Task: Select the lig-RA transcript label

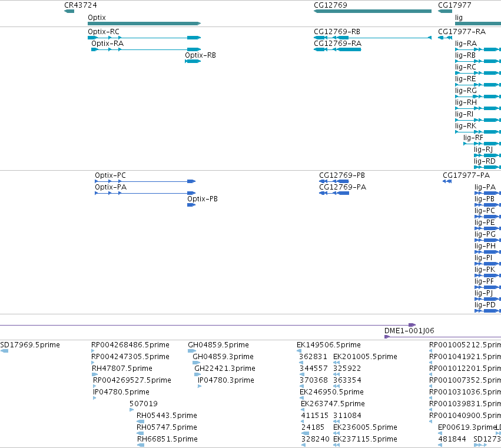Action: click(x=466, y=44)
